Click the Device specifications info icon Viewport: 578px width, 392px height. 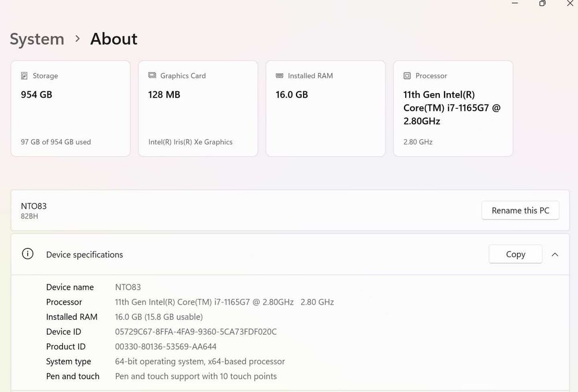(27, 254)
